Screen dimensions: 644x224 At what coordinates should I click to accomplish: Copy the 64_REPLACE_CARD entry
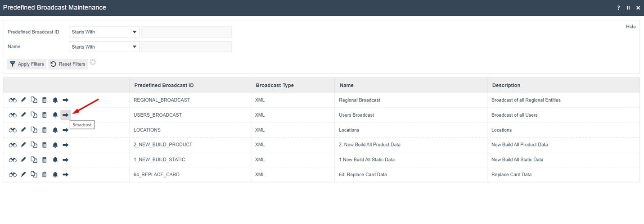[34, 174]
